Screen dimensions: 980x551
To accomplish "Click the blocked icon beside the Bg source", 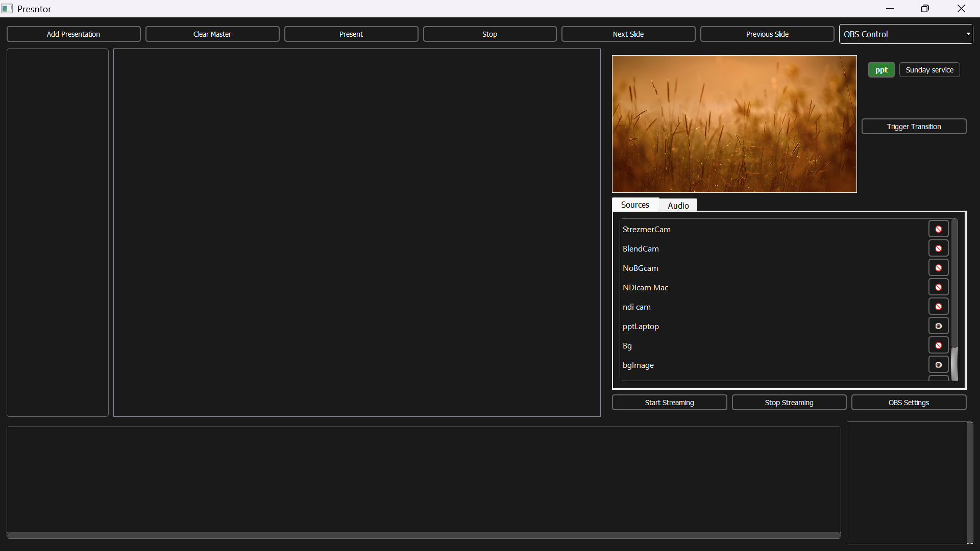I will tap(938, 345).
